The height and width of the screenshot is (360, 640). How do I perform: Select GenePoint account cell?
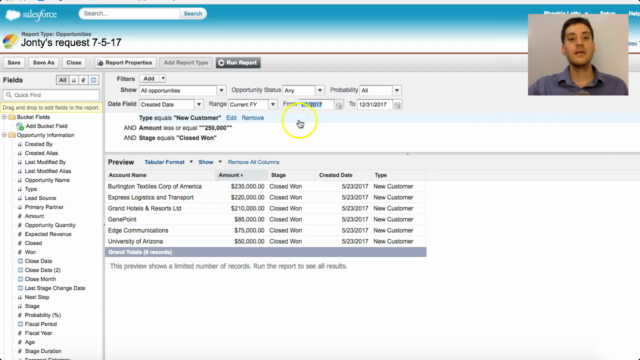tap(122, 220)
